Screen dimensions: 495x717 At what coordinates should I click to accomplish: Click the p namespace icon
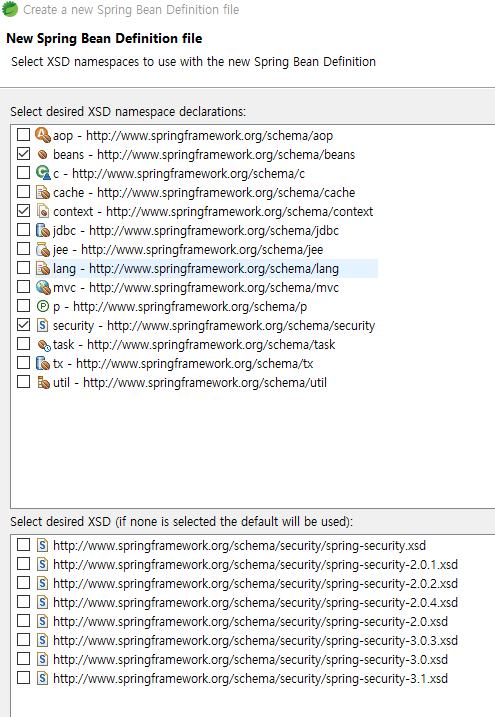pos(43,306)
